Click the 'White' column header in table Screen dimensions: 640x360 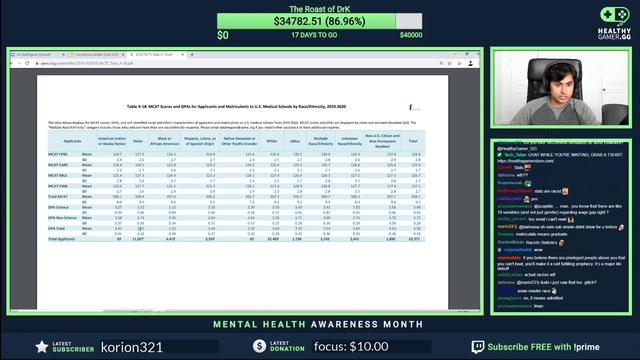click(x=271, y=141)
